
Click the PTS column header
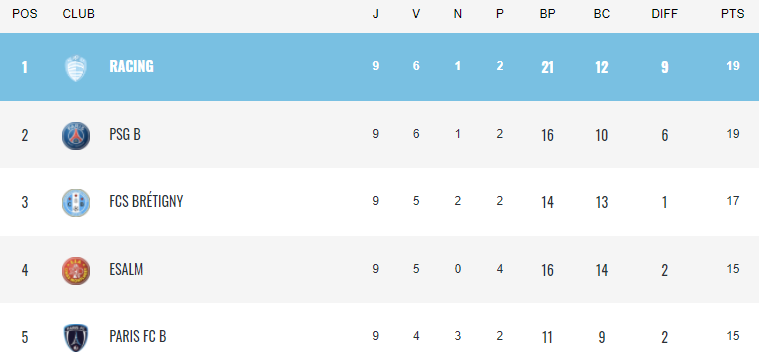[732, 14]
